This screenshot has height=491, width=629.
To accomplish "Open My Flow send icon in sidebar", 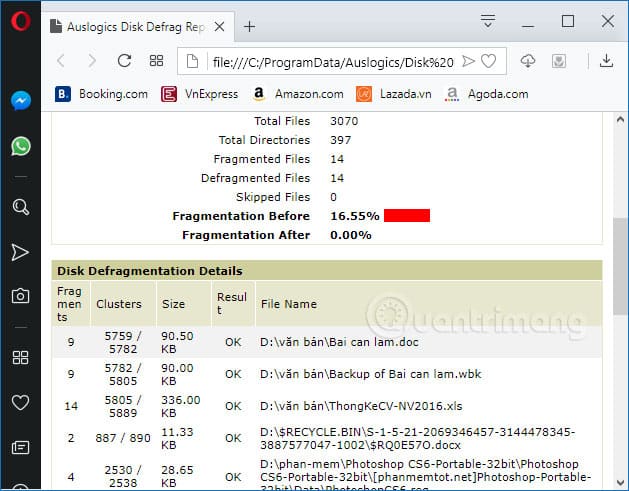I will click(20, 252).
